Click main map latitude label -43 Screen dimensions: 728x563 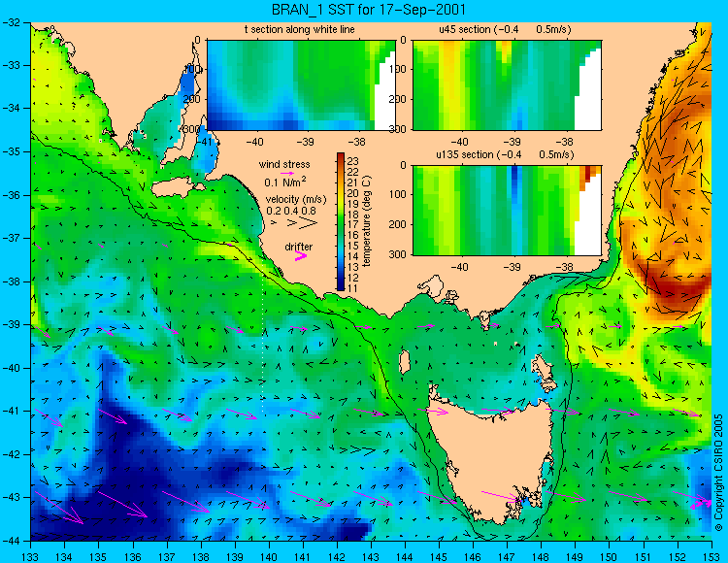[x=11, y=497]
